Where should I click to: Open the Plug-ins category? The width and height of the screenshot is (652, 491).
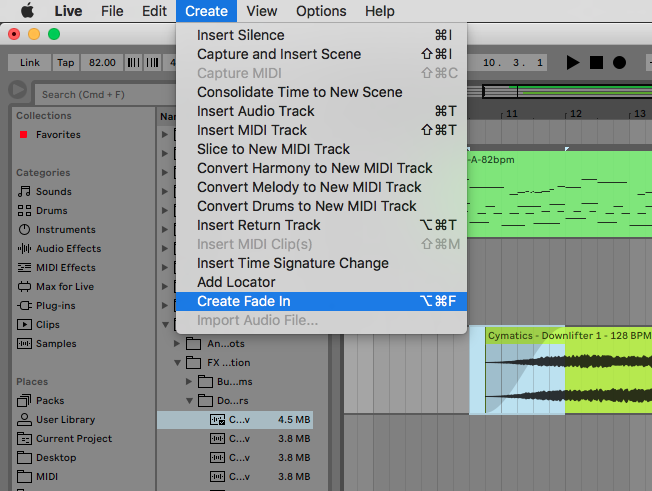pos(56,306)
